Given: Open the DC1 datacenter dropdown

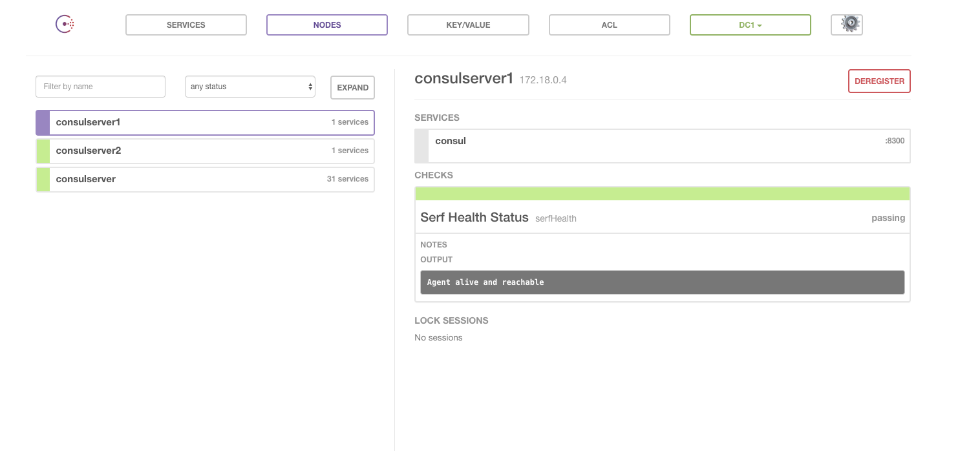Looking at the screenshot, I should pyautogui.click(x=750, y=25).
